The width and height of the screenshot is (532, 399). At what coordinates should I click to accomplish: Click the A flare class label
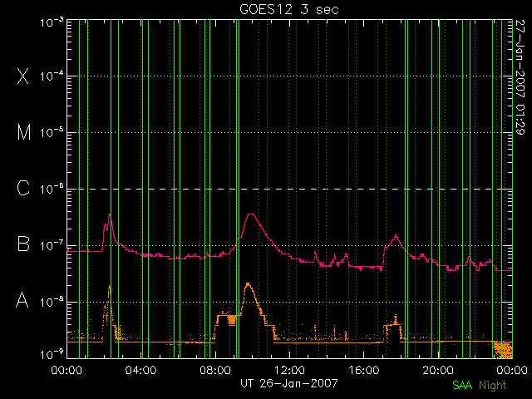(x=22, y=300)
